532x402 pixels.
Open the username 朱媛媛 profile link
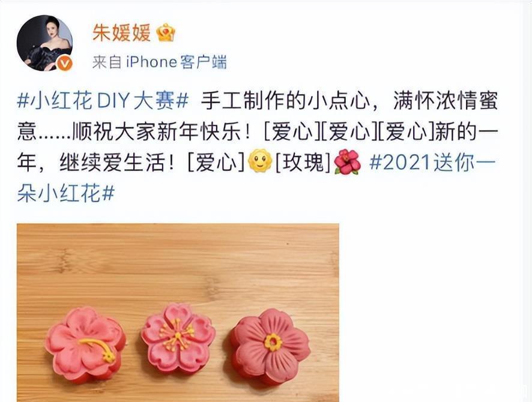121,33
